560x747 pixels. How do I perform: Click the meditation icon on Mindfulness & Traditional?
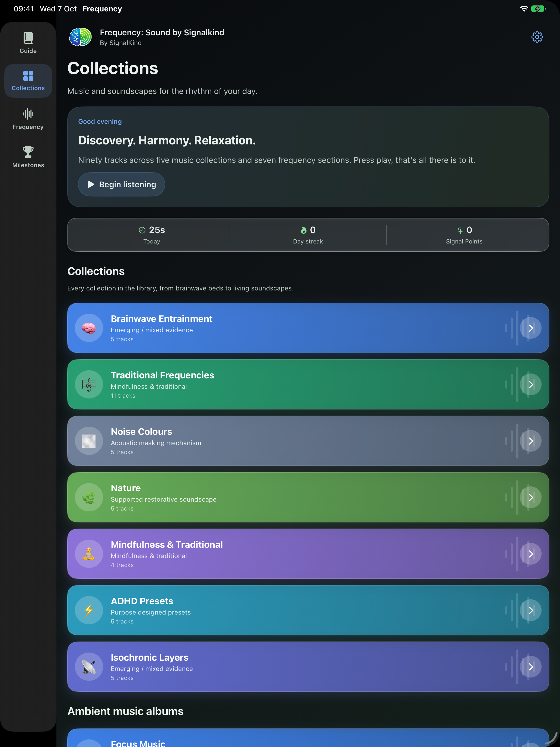pos(89,554)
